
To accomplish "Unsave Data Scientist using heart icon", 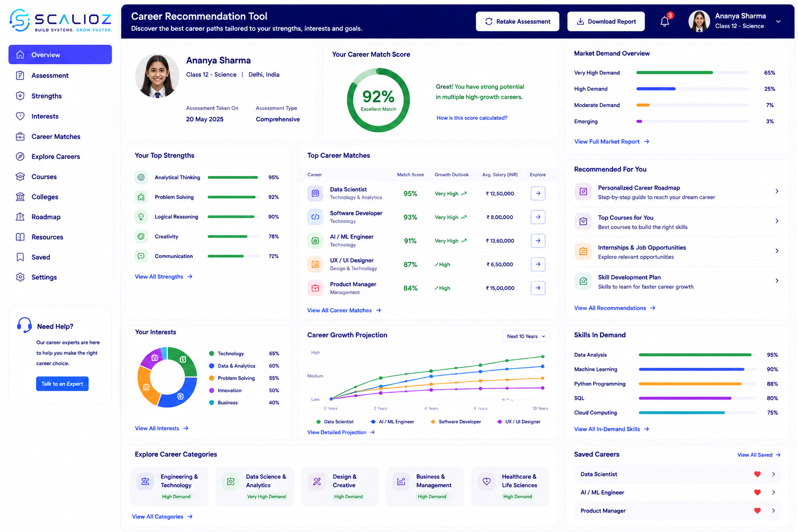I will pos(757,474).
